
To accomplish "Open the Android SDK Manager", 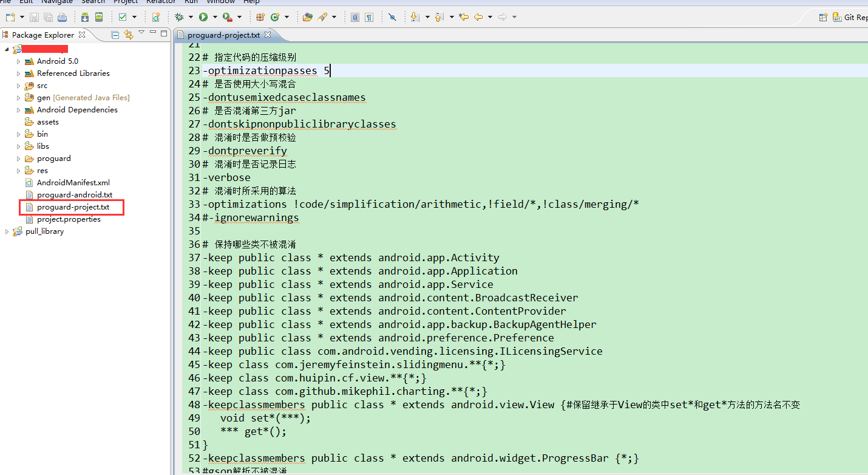I will pos(85,17).
